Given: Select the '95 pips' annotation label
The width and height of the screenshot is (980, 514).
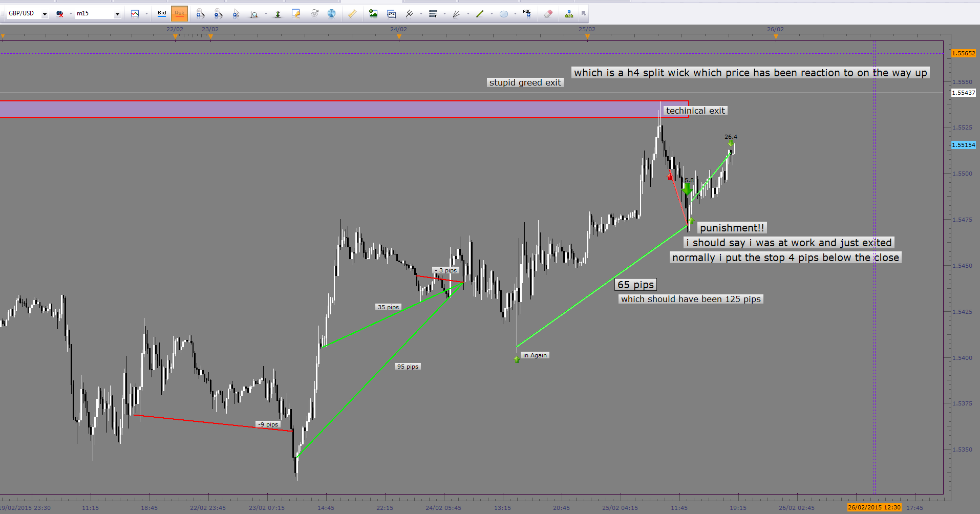Looking at the screenshot, I should 408,367.
